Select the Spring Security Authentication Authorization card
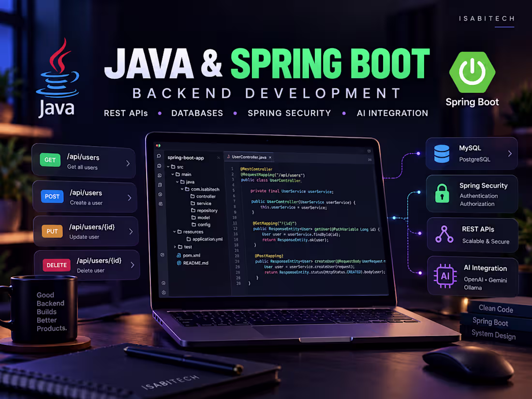532x399 pixels. point(472,194)
